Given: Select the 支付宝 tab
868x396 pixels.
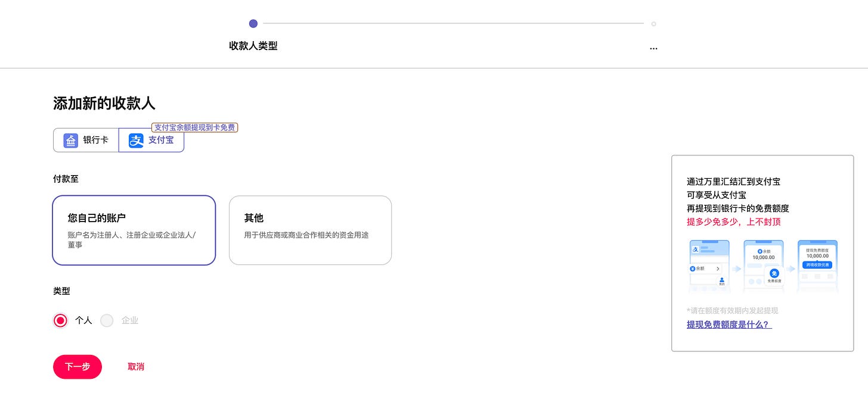Looking at the screenshot, I should pos(151,141).
